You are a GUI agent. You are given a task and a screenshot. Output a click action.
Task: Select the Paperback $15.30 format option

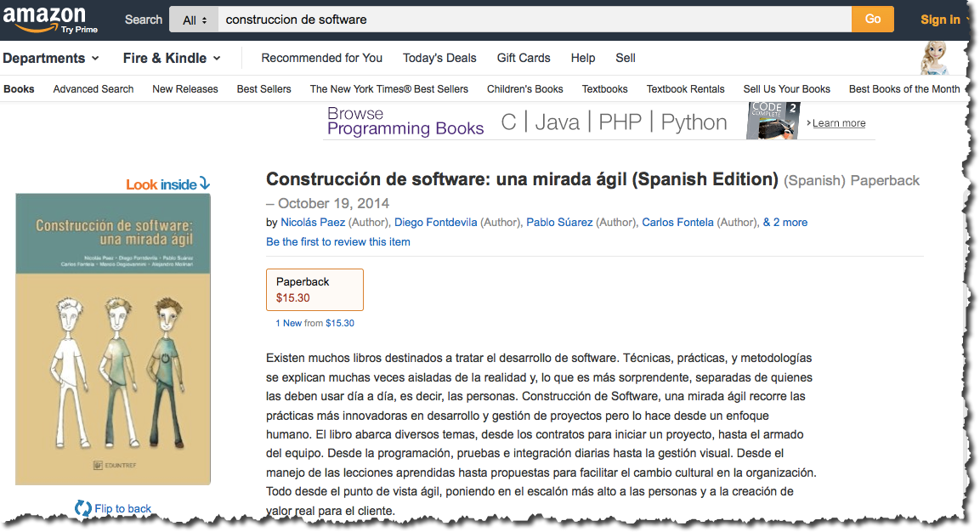point(314,290)
